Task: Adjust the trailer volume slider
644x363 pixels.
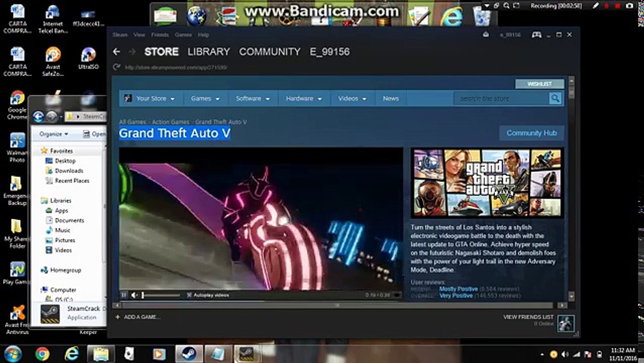Action: pos(160,295)
